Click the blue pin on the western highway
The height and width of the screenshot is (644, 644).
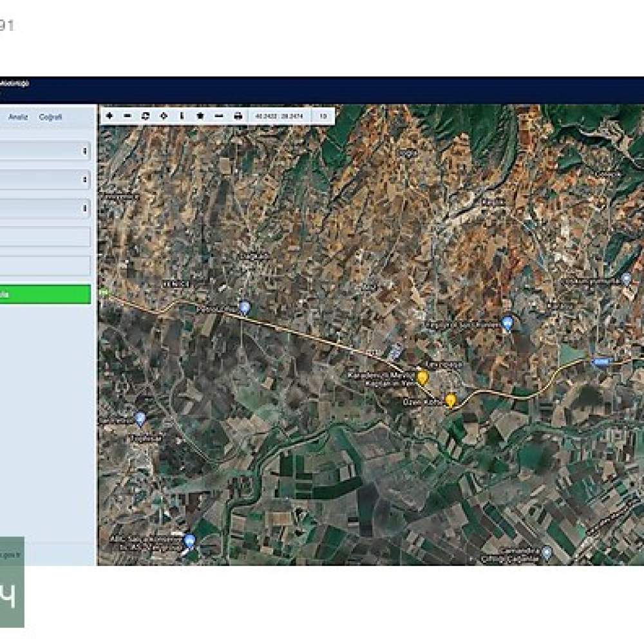(x=244, y=307)
